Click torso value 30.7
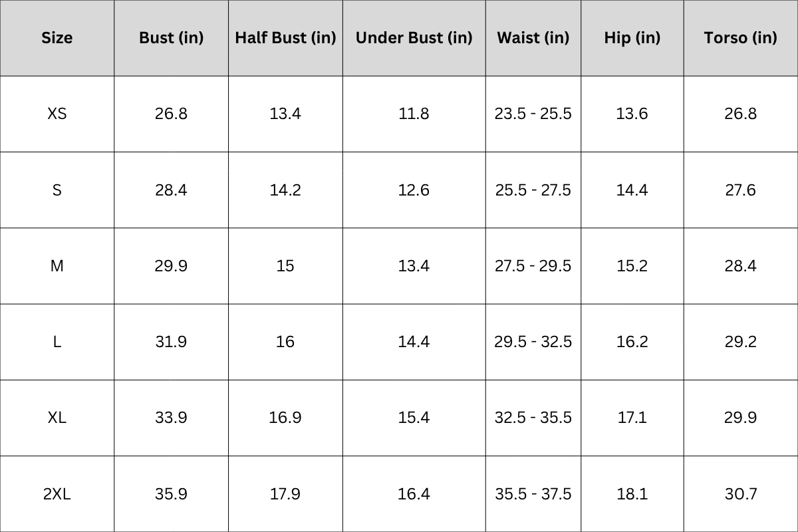This screenshot has height=532, width=798. [740, 494]
